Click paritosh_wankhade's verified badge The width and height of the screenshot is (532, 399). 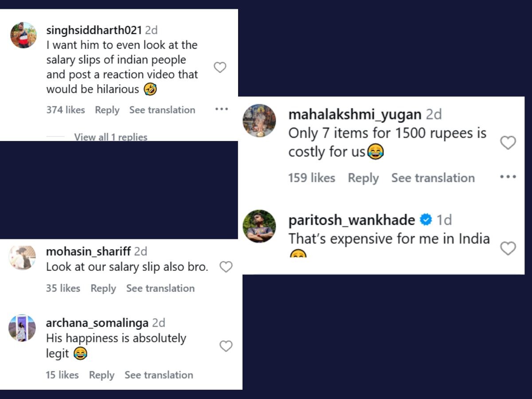coord(426,220)
